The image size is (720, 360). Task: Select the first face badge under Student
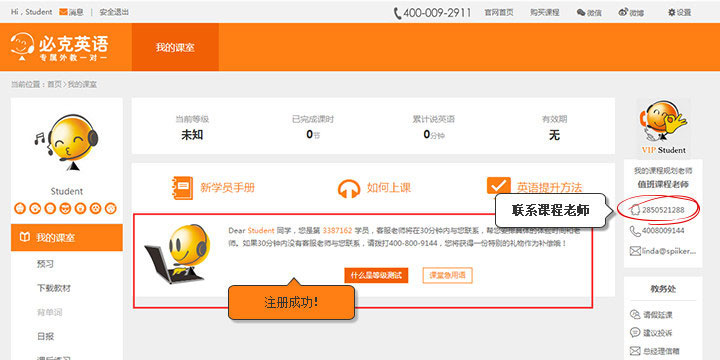coord(20,208)
